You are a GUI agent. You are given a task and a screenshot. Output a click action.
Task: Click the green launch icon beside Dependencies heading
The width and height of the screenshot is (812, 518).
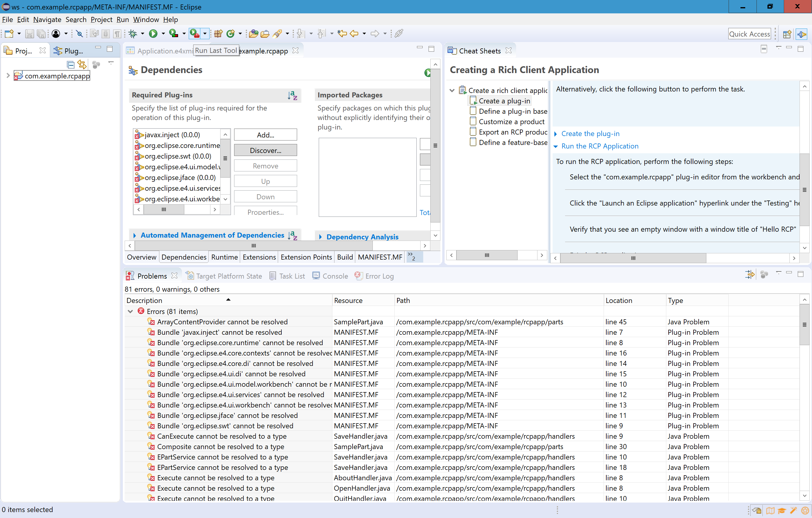click(427, 72)
